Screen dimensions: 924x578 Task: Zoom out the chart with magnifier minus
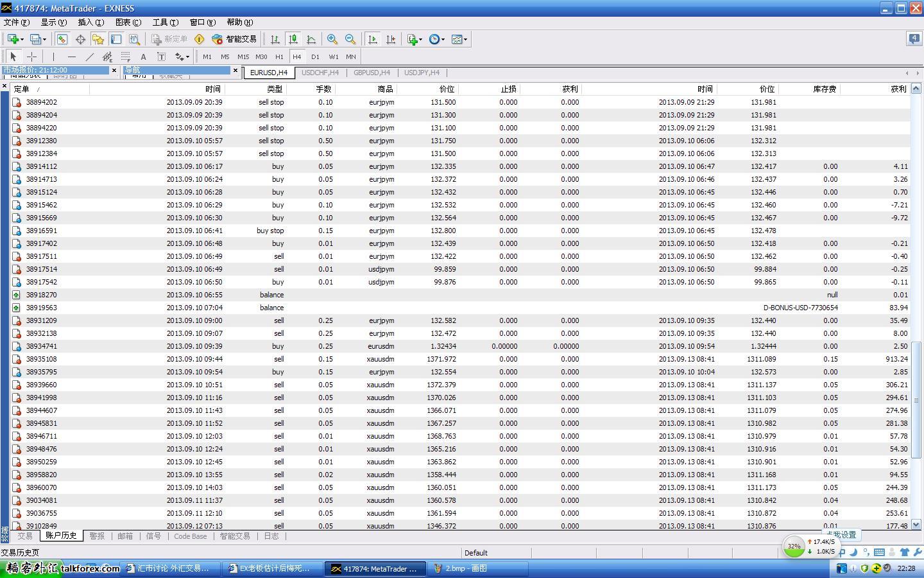pyautogui.click(x=350, y=39)
